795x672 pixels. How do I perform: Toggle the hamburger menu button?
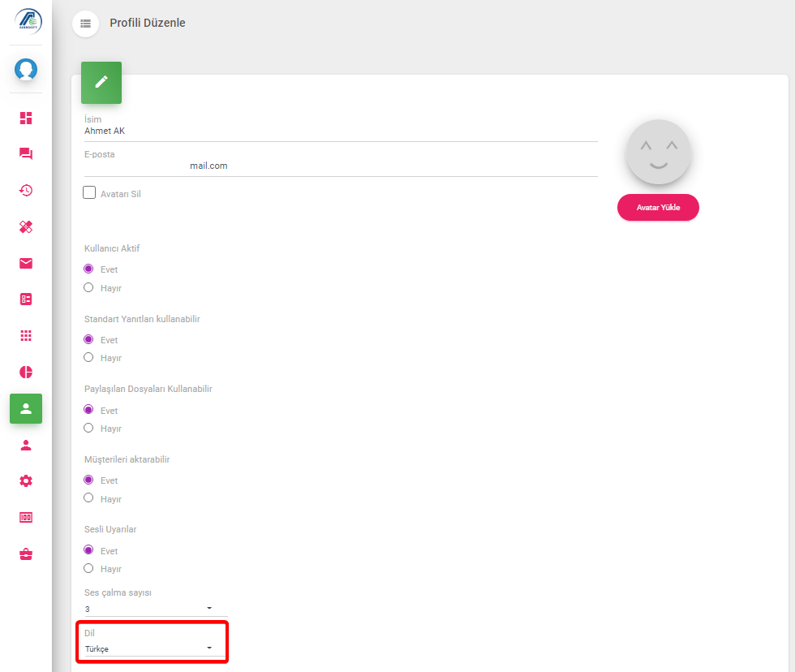(86, 24)
